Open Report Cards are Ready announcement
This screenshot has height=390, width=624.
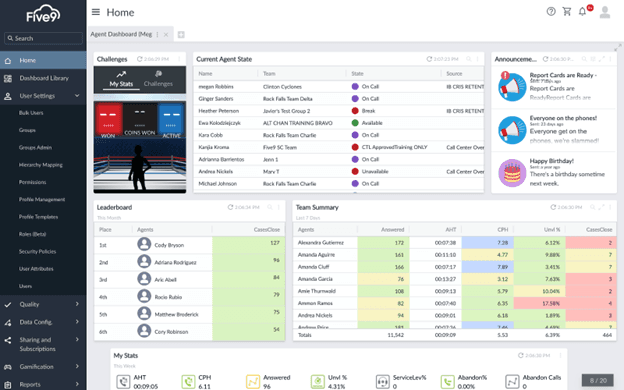554,86
